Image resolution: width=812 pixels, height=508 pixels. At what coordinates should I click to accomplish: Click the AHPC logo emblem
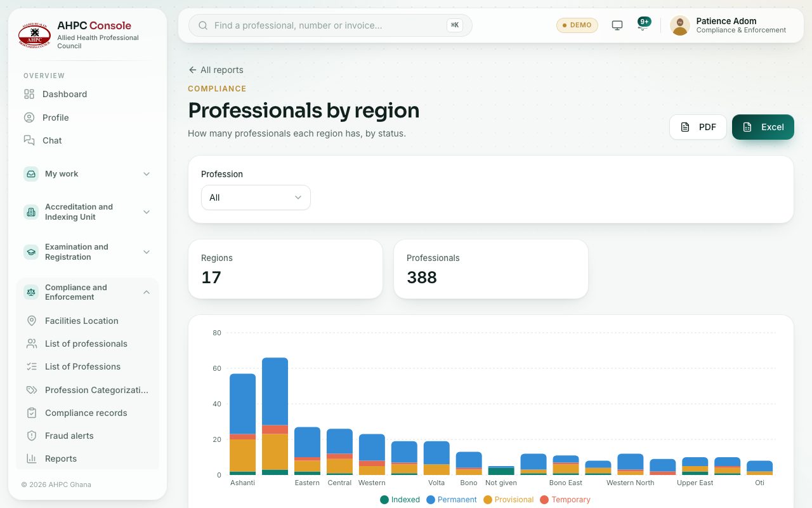(35, 36)
